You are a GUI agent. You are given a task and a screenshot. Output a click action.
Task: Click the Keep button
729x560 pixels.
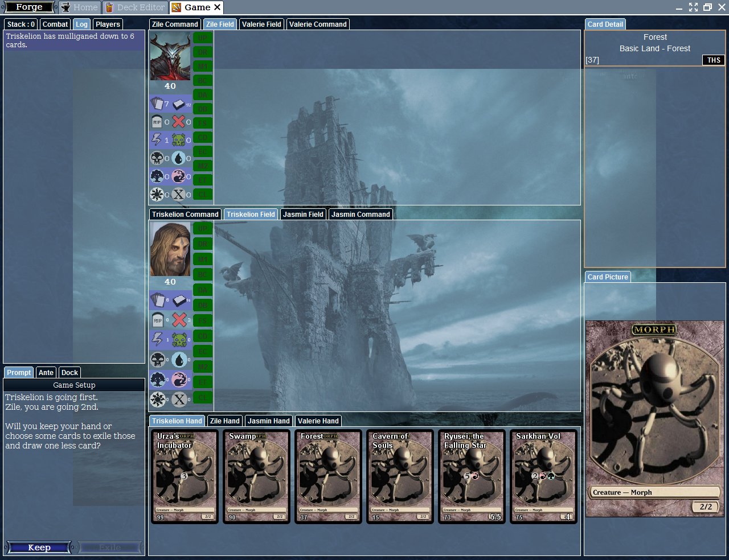point(39,547)
